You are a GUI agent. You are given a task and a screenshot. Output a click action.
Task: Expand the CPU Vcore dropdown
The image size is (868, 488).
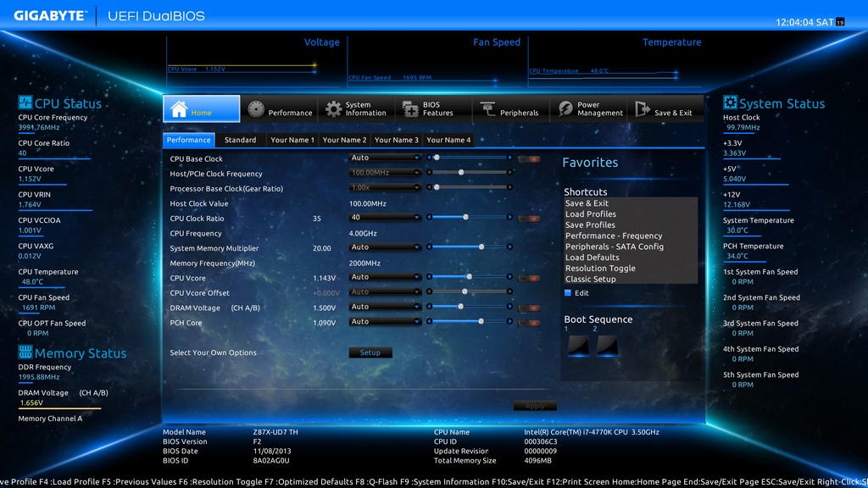point(386,277)
